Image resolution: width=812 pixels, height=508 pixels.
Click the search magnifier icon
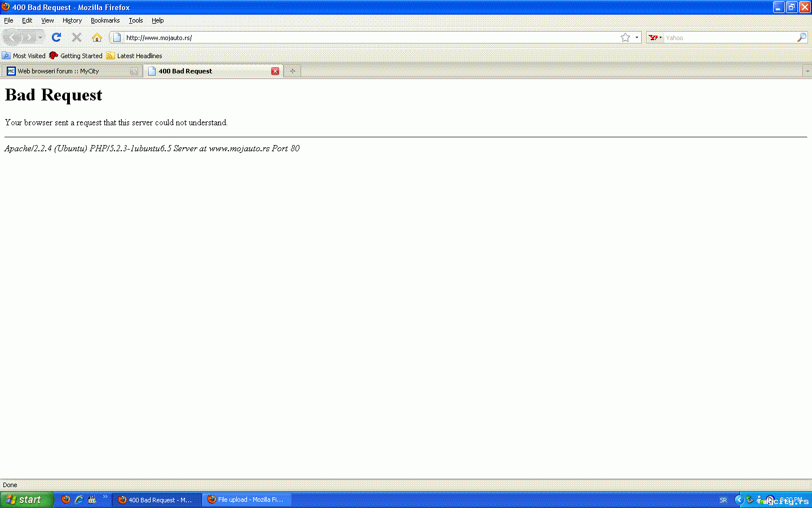point(802,38)
